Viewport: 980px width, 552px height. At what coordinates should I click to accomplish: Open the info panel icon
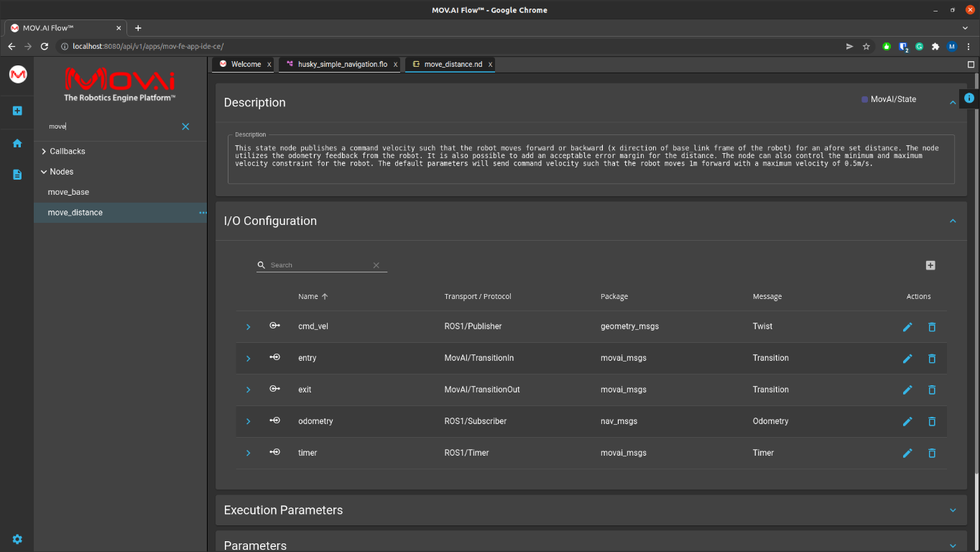click(969, 98)
